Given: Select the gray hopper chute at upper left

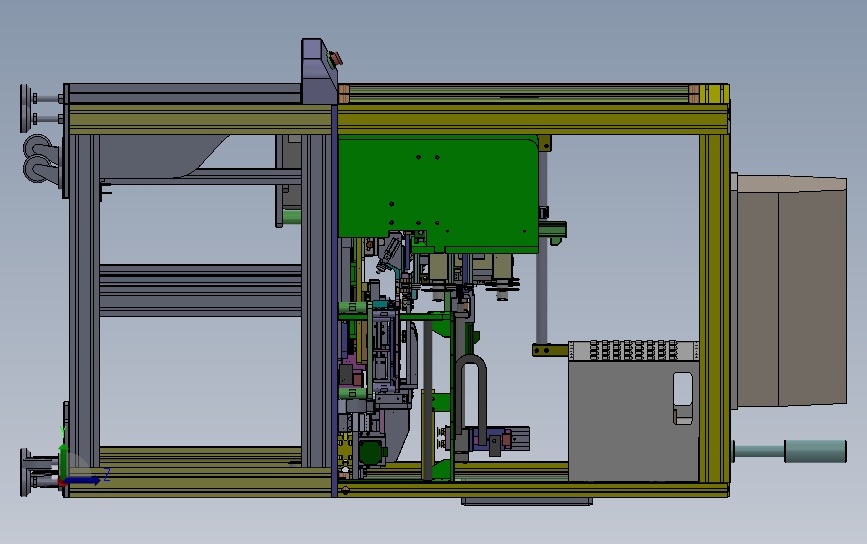Looking at the screenshot, I should [x=162, y=156].
